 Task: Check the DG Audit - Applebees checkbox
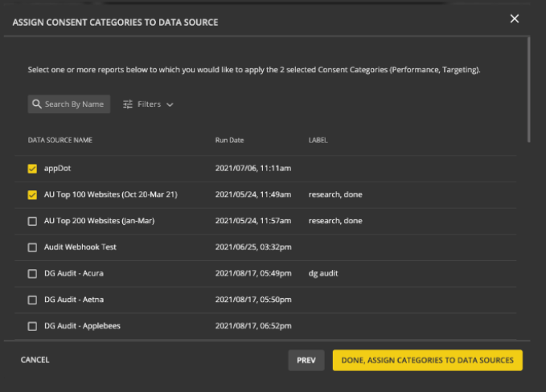click(32, 326)
